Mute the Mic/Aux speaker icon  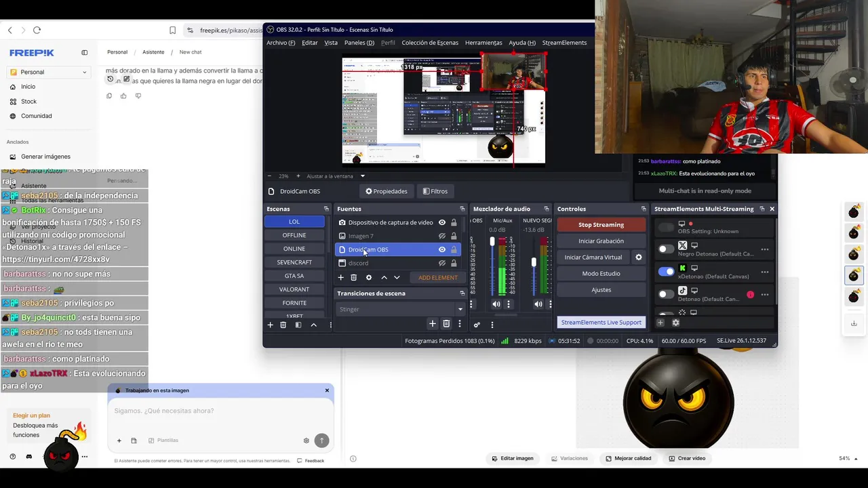pos(496,304)
